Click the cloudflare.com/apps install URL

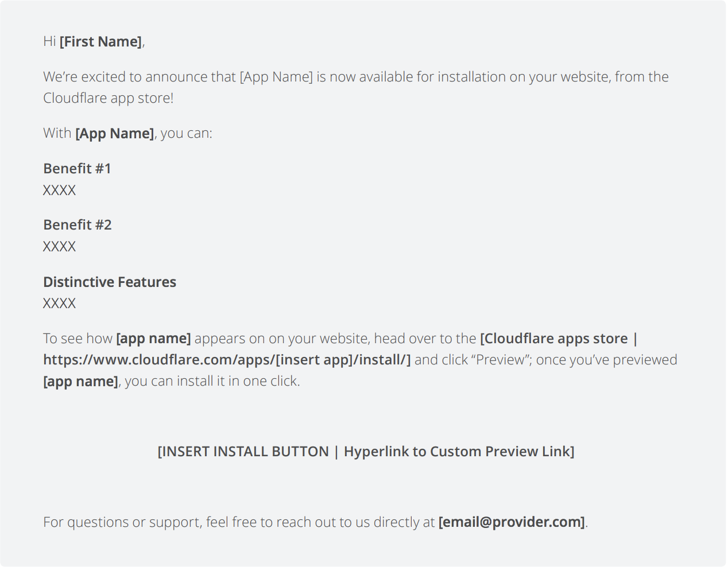coord(227,360)
